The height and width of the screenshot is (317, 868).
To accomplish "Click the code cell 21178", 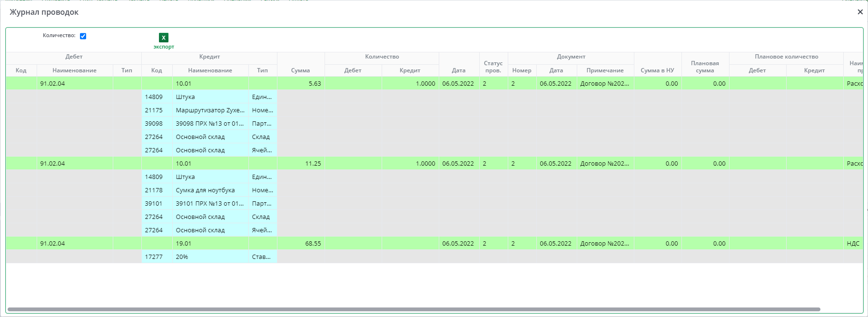I will (x=157, y=190).
